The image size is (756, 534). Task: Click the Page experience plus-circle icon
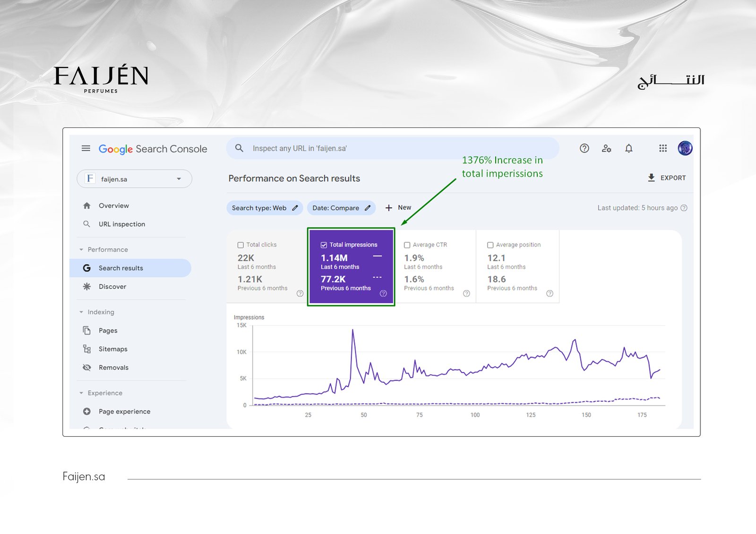click(87, 411)
